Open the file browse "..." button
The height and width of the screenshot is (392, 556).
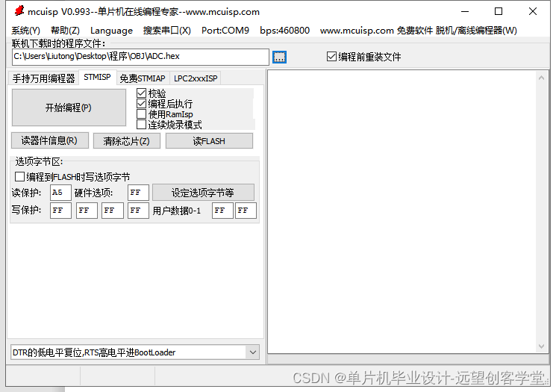[279, 57]
